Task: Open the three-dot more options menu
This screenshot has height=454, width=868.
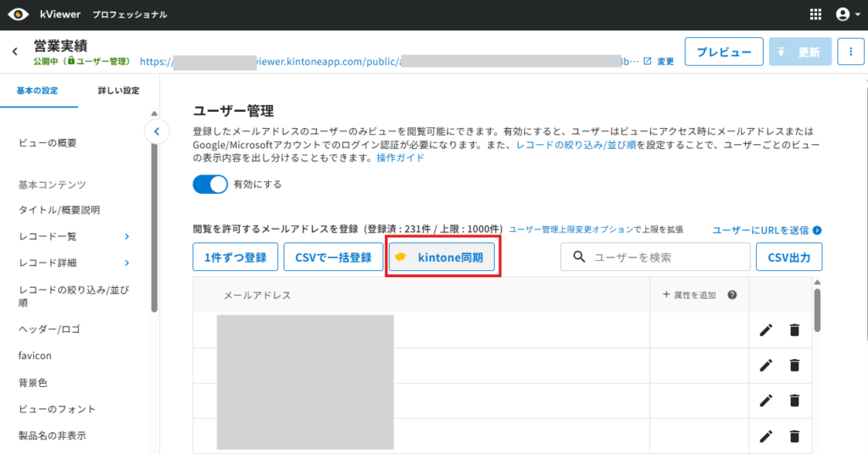Action: click(851, 52)
